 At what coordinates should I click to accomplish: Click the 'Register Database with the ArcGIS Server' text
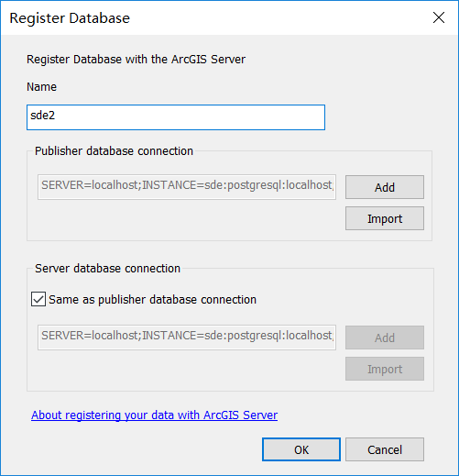tap(136, 60)
